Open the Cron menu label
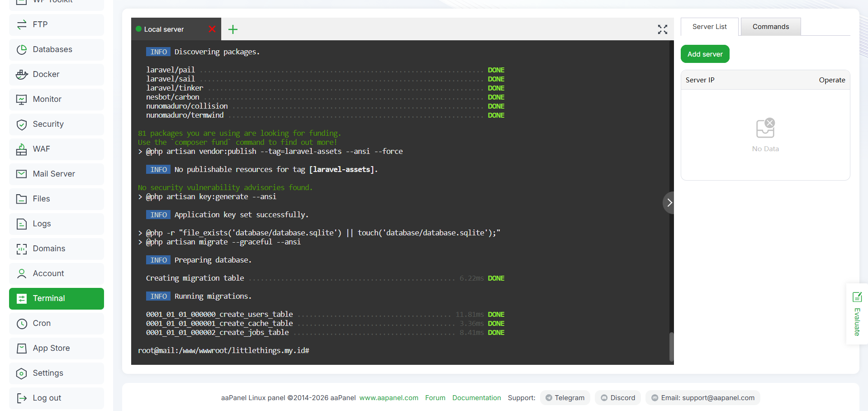Image resolution: width=868 pixels, height=411 pixels. [x=42, y=323]
